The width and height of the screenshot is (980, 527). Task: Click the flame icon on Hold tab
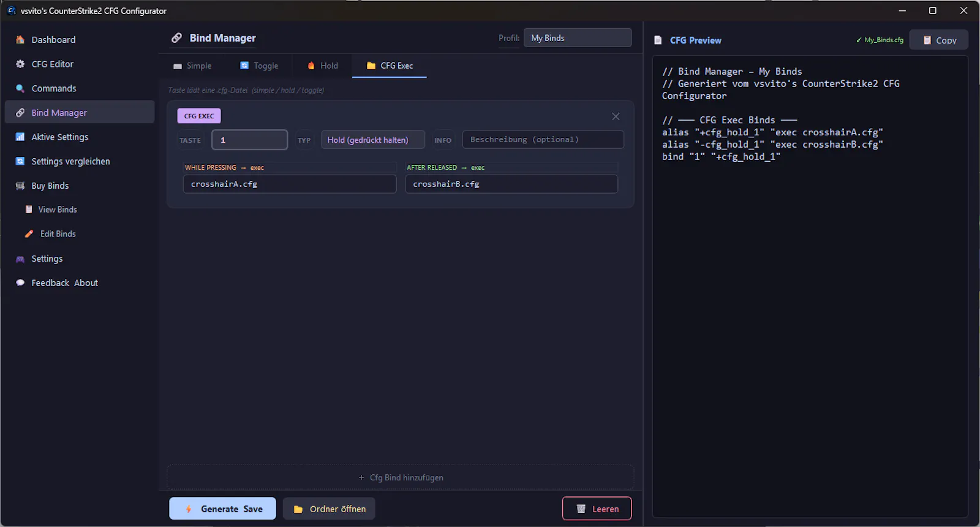click(311, 66)
